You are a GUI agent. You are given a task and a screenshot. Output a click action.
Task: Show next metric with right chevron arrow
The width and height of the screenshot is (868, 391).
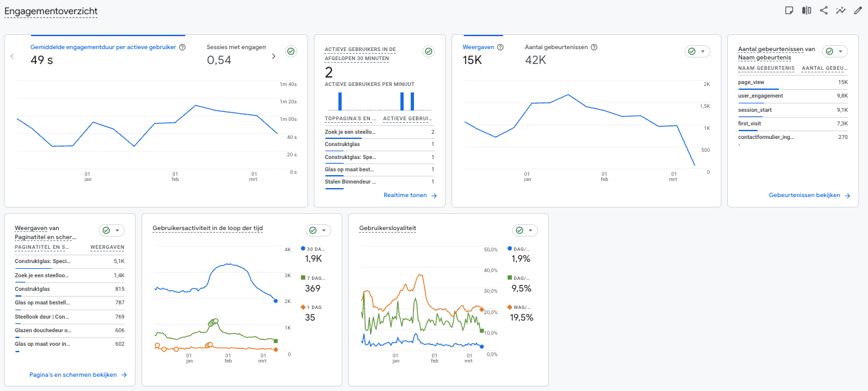[x=273, y=56]
